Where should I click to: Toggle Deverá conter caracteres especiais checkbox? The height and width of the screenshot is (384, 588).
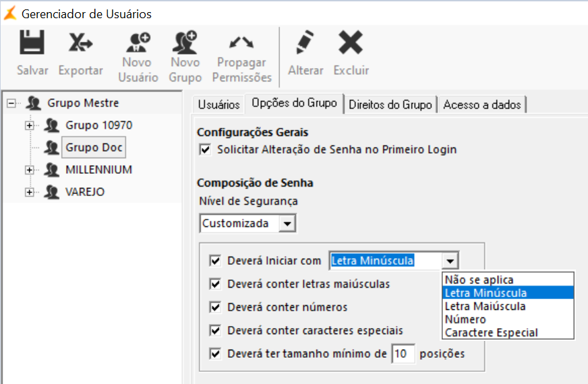click(216, 331)
